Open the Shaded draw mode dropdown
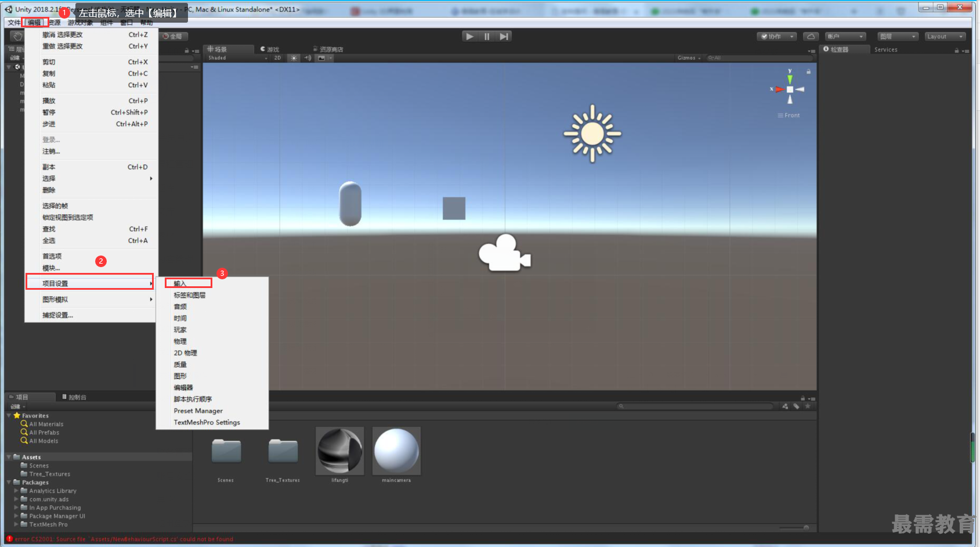 [x=238, y=58]
